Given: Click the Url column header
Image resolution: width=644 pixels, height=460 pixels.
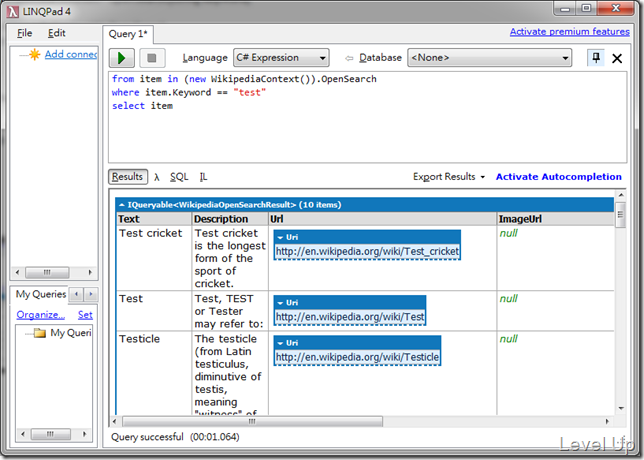Looking at the screenshot, I should (382, 219).
